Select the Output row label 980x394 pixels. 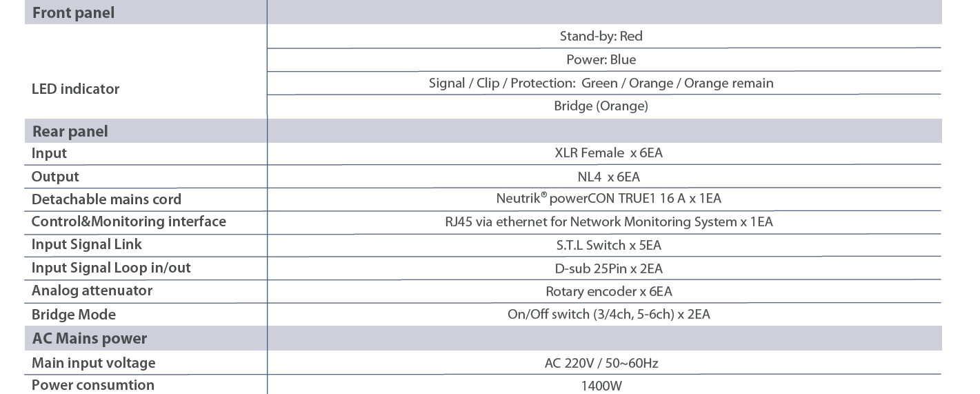click(x=55, y=177)
